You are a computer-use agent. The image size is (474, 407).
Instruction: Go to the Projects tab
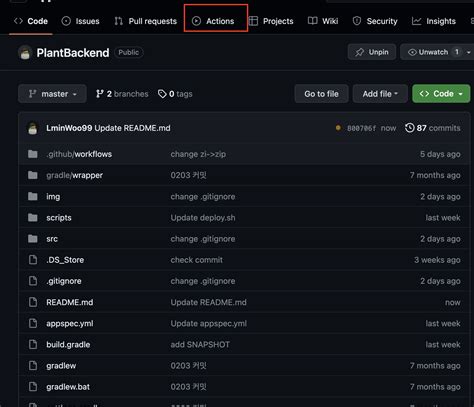pos(271,21)
